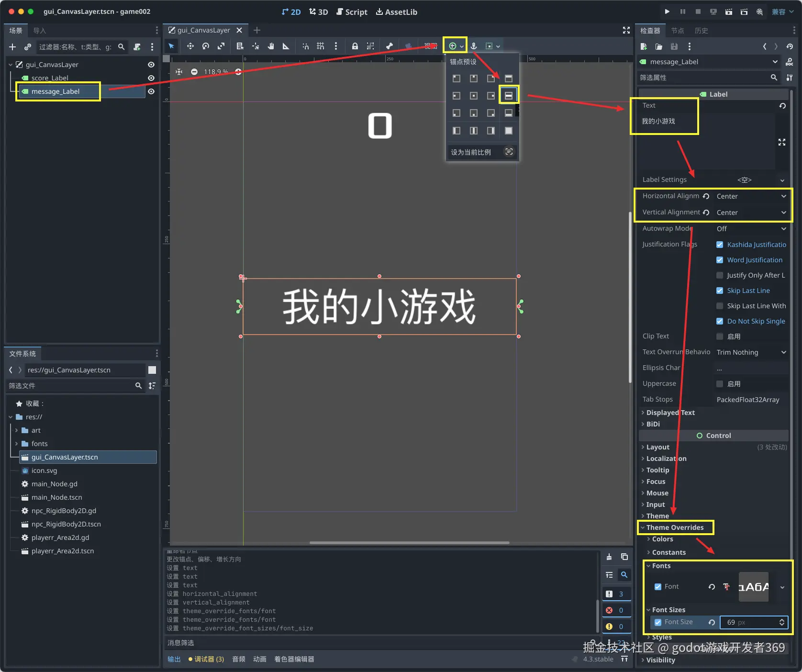
Task: Open the Debugger (3) bottom panel
Action: (x=206, y=659)
